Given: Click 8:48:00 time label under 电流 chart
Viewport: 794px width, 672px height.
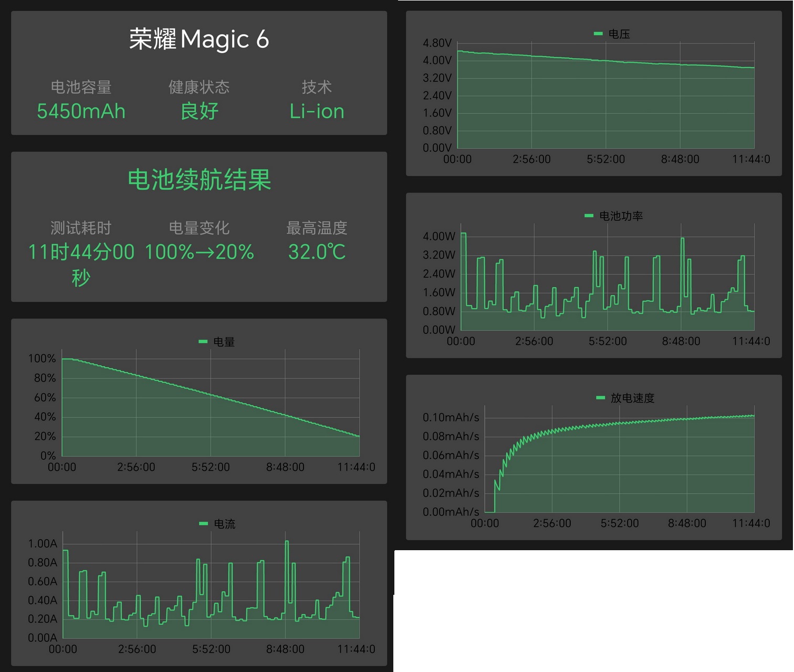Looking at the screenshot, I should pos(285,649).
